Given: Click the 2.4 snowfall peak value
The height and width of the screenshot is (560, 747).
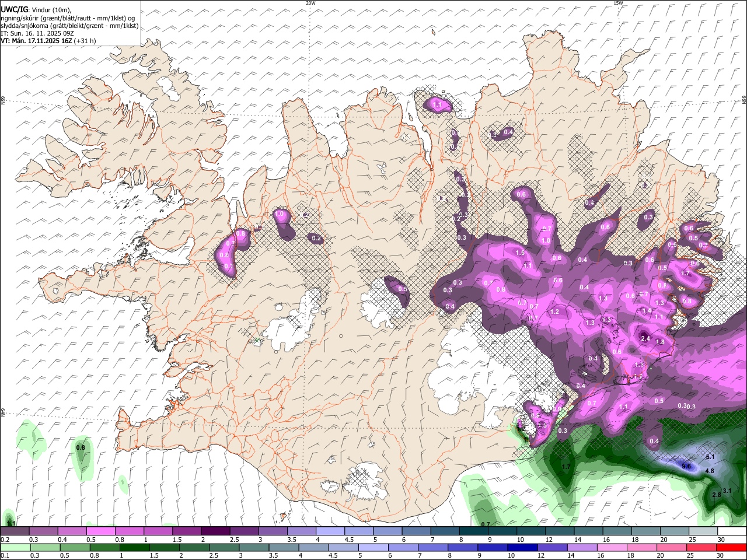Looking at the screenshot, I should click(x=645, y=338).
